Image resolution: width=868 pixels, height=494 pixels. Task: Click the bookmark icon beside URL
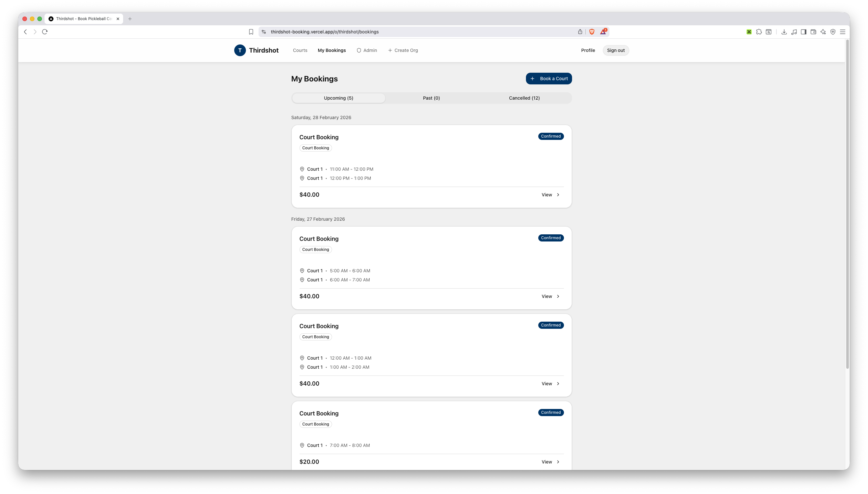(251, 31)
